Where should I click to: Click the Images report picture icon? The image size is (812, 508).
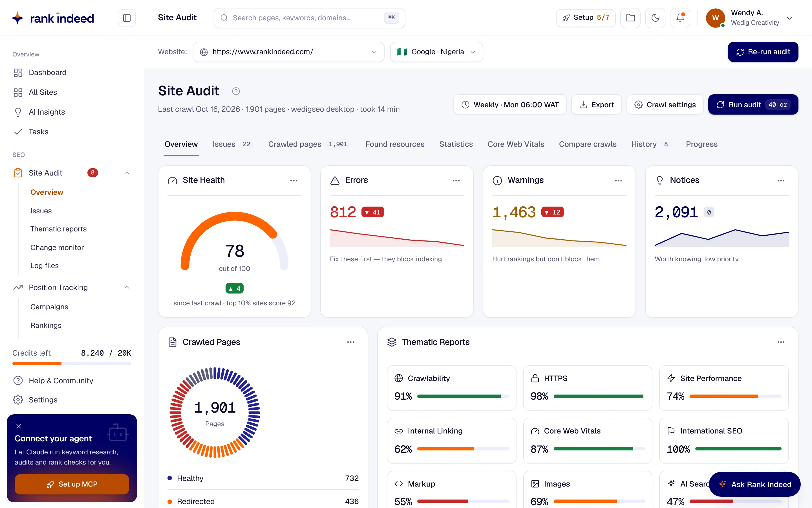pyautogui.click(x=535, y=484)
